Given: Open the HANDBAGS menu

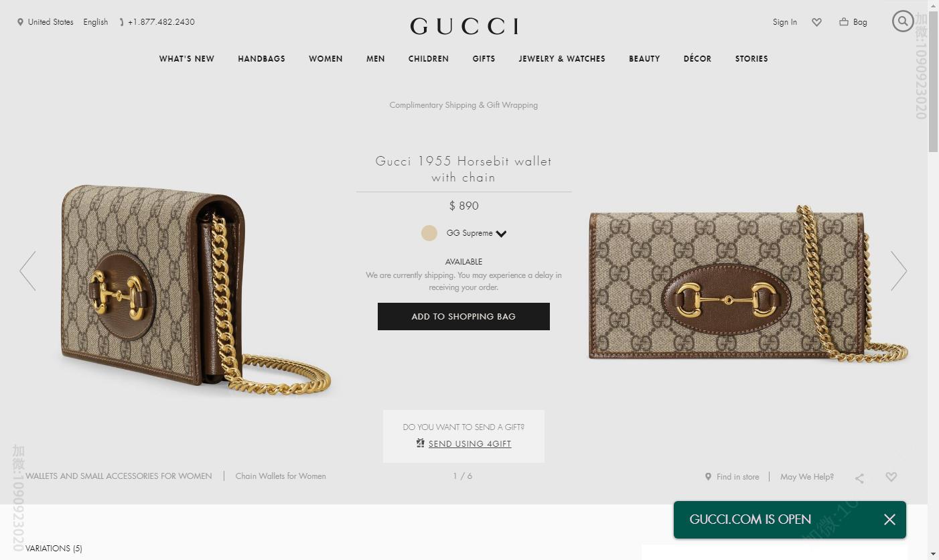Looking at the screenshot, I should point(261,59).
